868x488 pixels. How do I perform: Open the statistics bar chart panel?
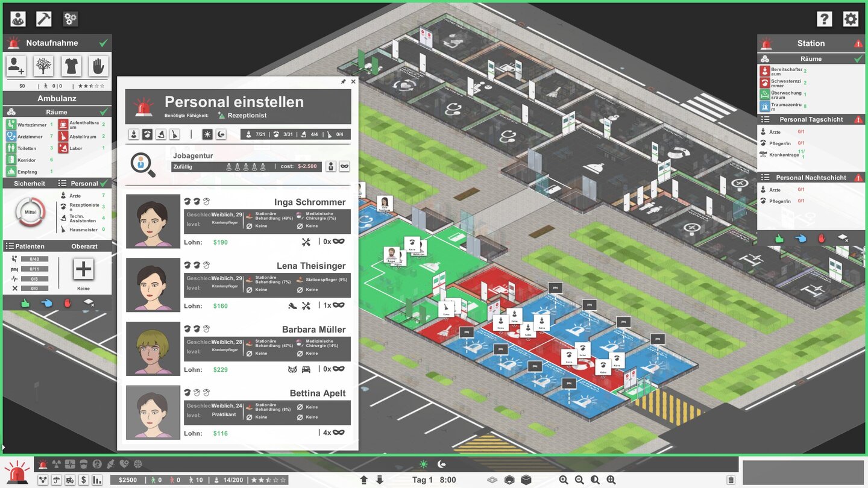97,480
